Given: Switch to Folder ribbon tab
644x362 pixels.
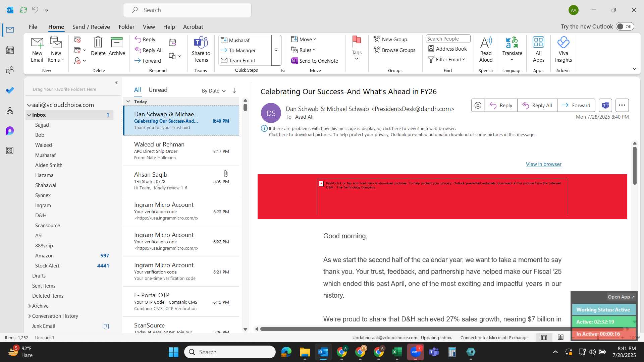Looking at the screenshot, I should tap(126, 27).
